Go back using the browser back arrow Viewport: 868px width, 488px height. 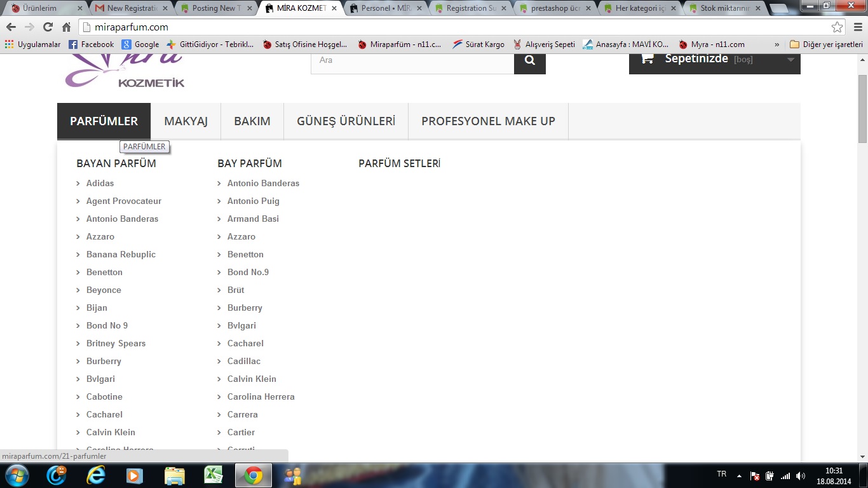[x=11, y=27]
